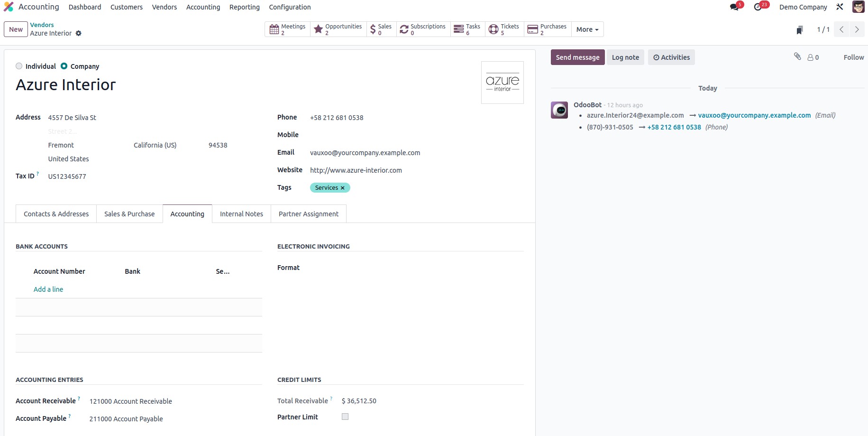Screen dimensions: 868x436
Task: Click Account Receivable help question mark
Action: point(79,399)
